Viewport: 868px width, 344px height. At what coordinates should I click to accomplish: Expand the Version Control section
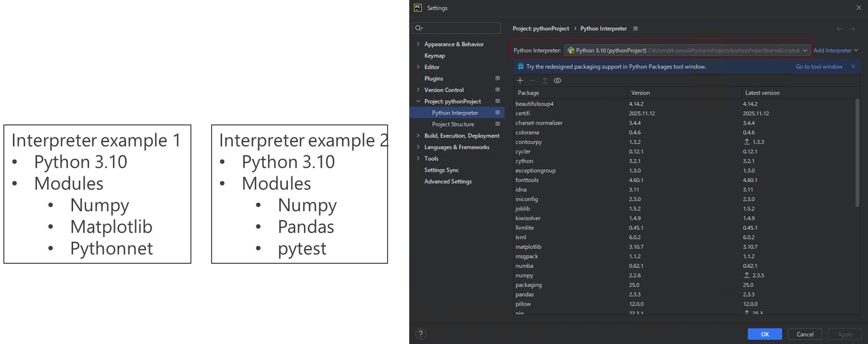point(418,90)
